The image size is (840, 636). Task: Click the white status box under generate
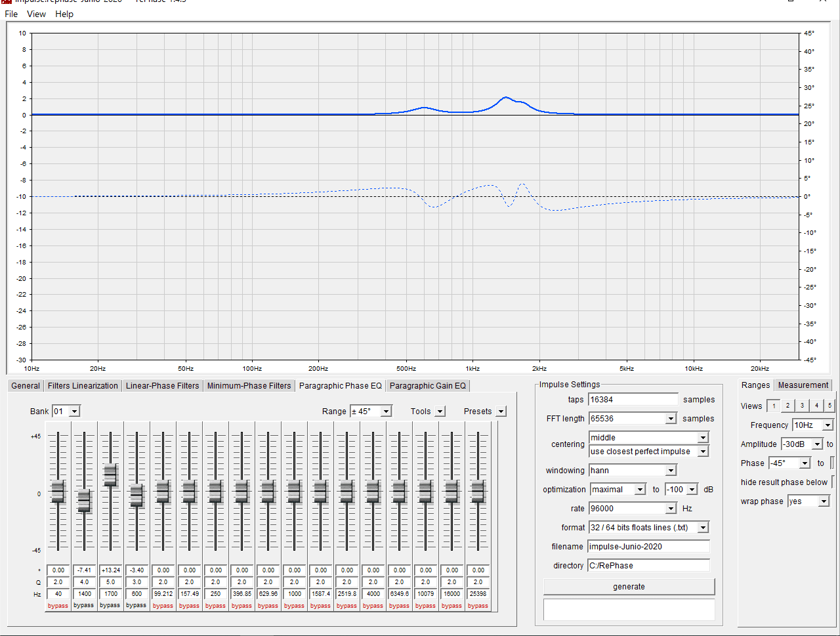click(x=629, y=609)
